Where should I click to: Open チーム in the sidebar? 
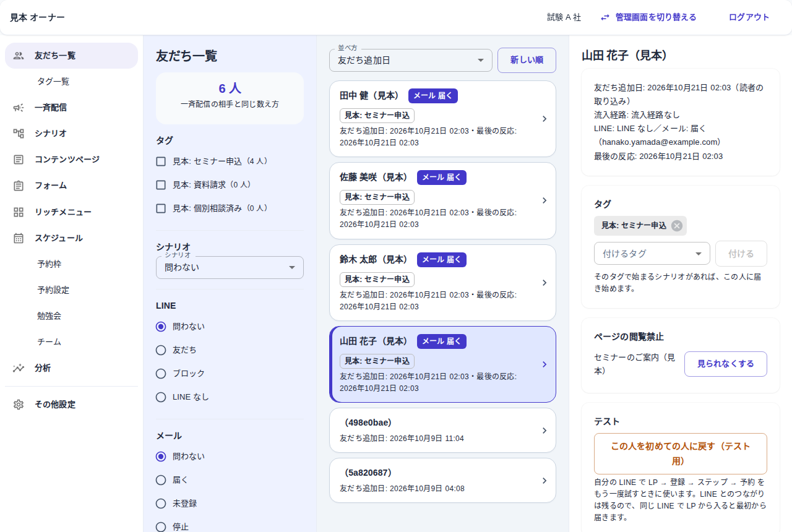(x=71, y=342)
